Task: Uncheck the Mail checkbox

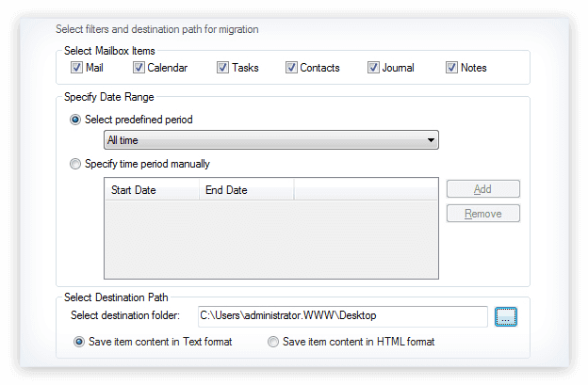Action: [x=76, y=68]
